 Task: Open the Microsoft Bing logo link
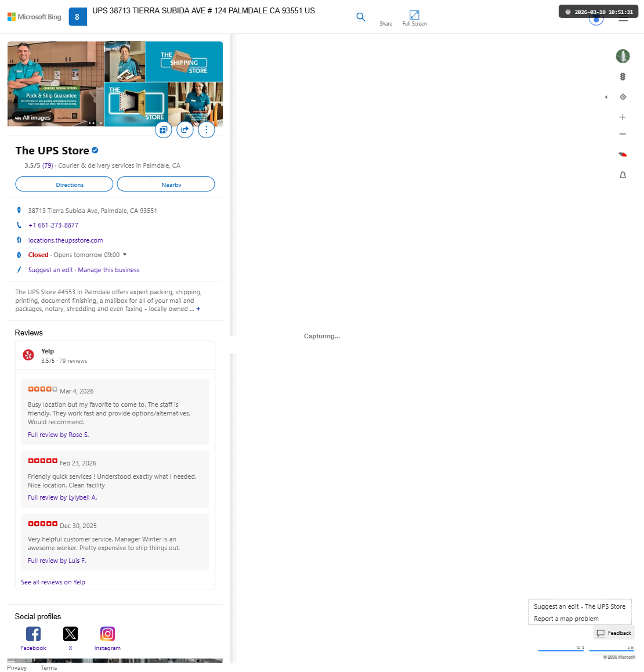[x=34, y=17]
